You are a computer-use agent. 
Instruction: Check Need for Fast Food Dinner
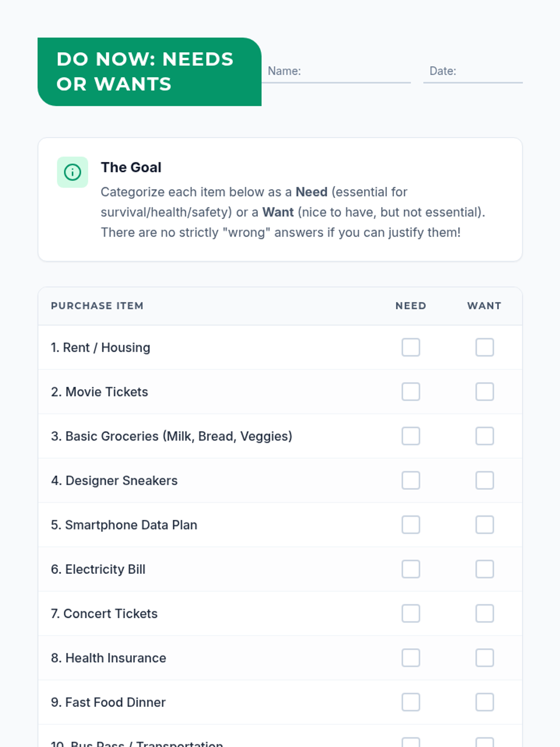[411, 702]
